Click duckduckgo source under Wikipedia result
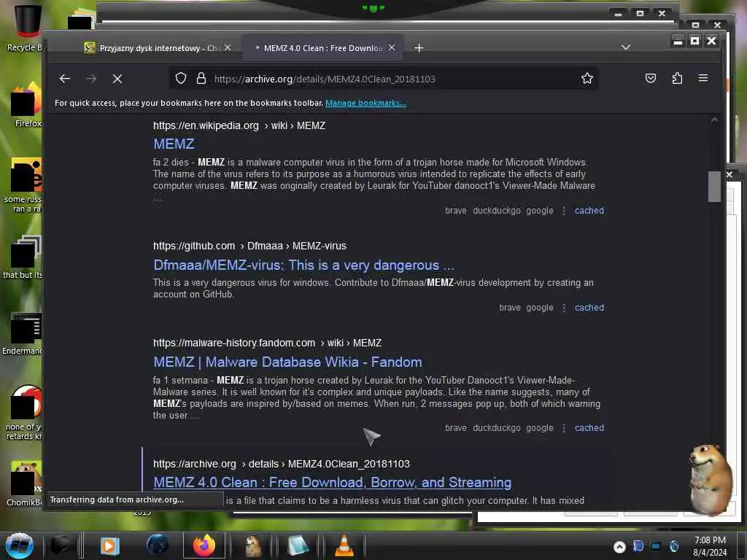The width and height of the screenshot is (747, 560). (496, 211)
